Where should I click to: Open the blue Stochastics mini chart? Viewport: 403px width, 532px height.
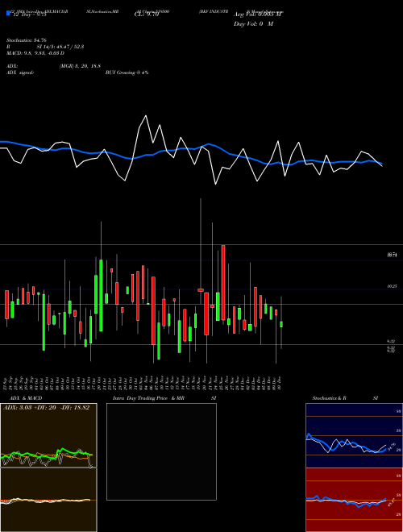click(354, 435)
